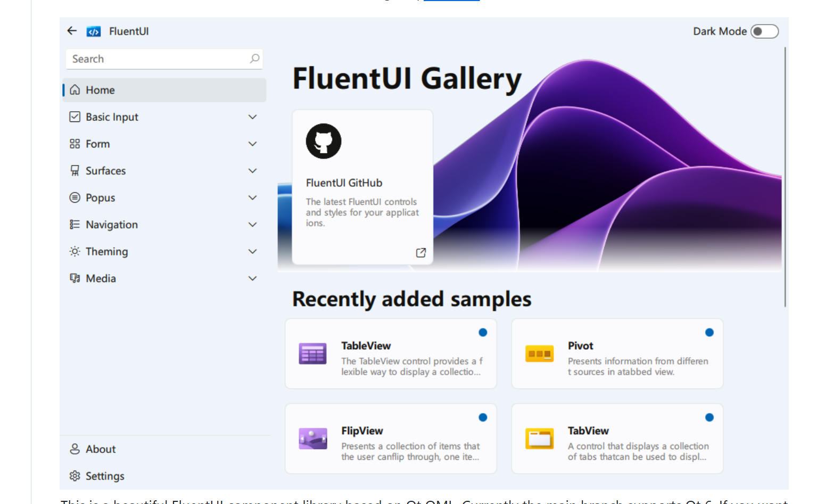
Task: Open the Navigation menu item
Action: 164,225
